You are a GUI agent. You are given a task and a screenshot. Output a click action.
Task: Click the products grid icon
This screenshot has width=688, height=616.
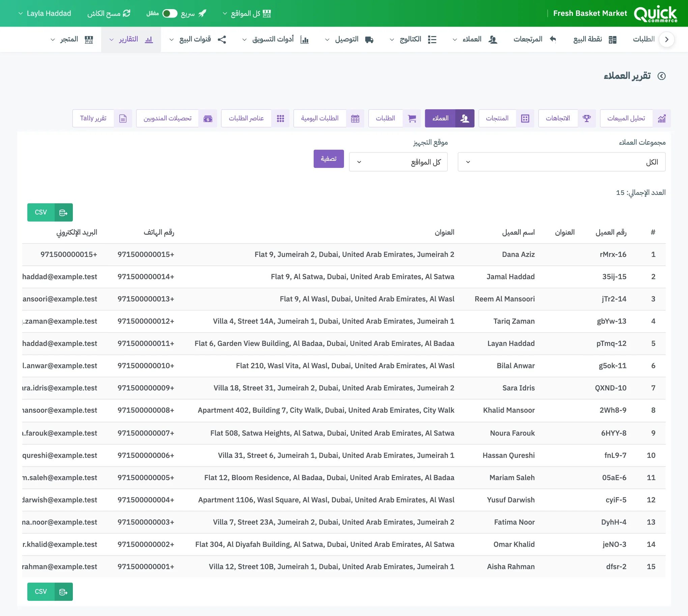(x=525, y=118)
